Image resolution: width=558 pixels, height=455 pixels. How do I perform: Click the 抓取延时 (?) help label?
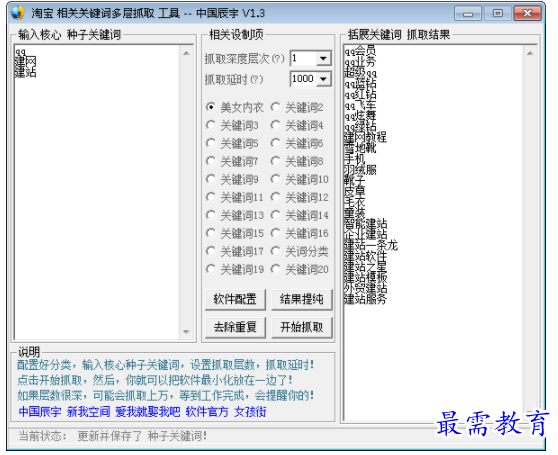coord(234,79)
